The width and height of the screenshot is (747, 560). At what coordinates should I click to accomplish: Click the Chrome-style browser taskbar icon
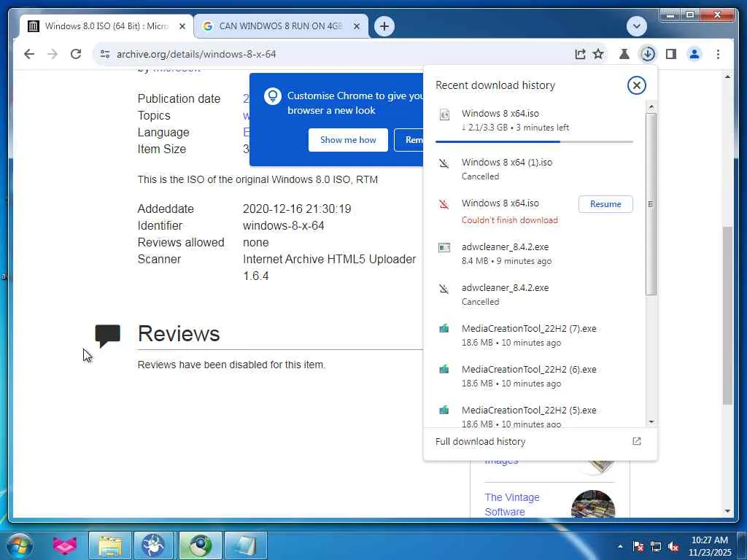201,545
